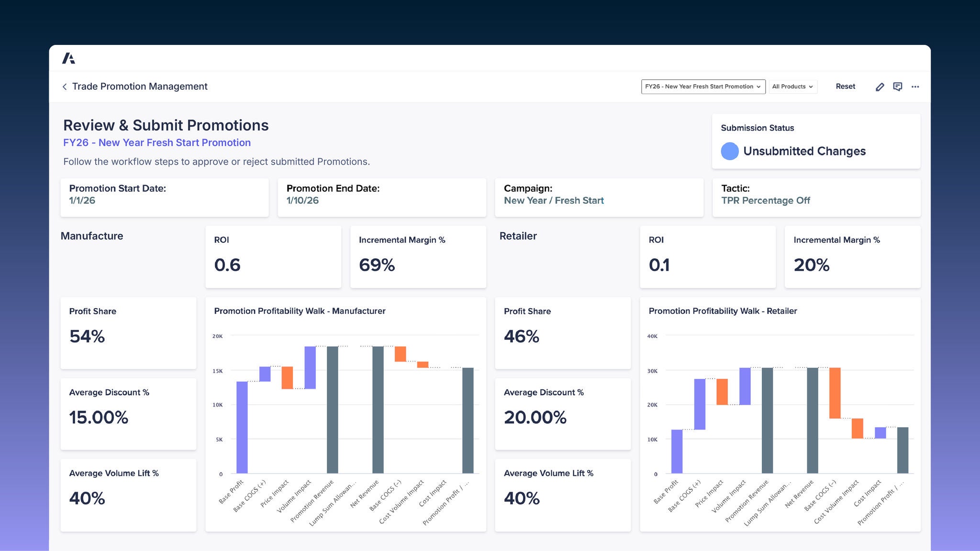Screen dimensions: 980x551
Task: Click the Anaplan logo icon
Action: pyautogui.click(x=68, y=58)
